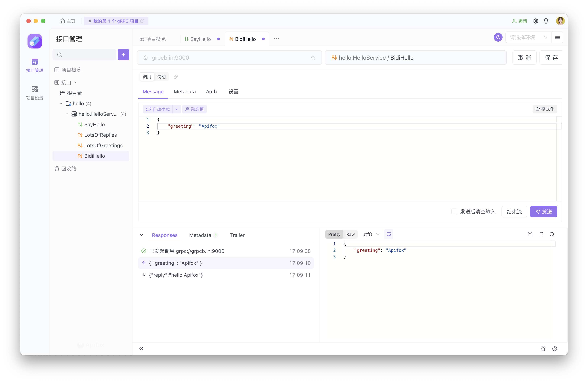
Task: Click the purple plus add button
Action: coord(123,55)
